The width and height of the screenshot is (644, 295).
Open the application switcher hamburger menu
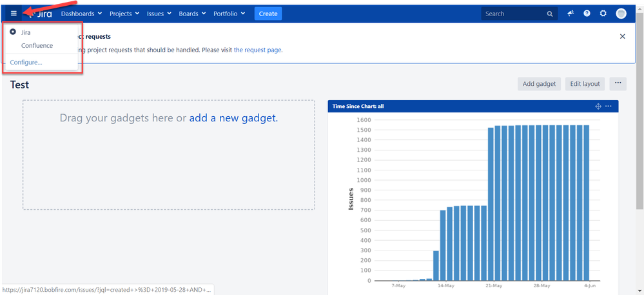(14, 14)
